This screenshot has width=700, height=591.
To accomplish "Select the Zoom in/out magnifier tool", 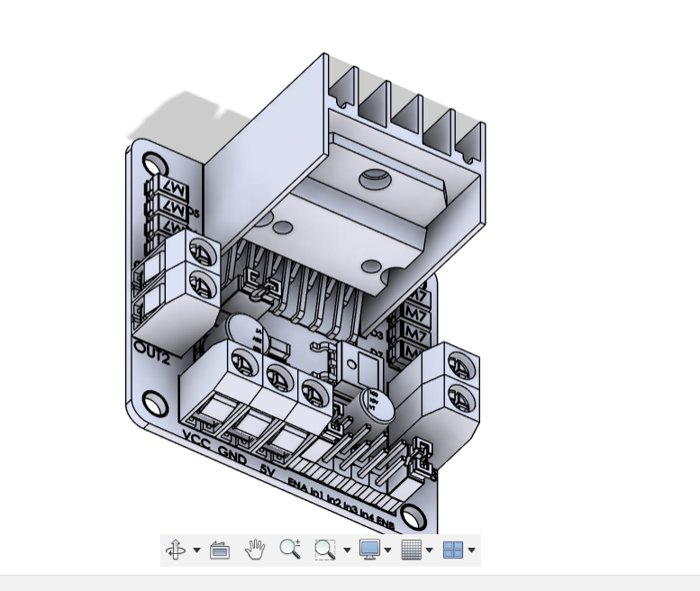I will click(x=290, y=550).
